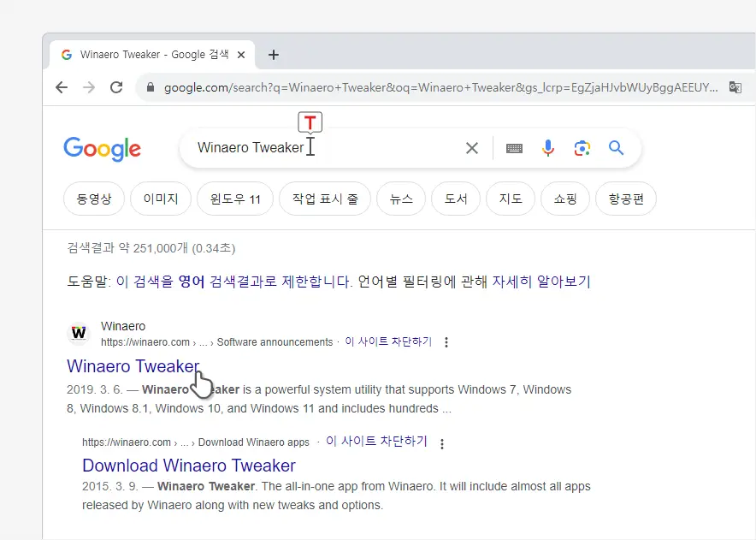Go to Google home via logo
The image size is (756, 540).
[102, 149]
